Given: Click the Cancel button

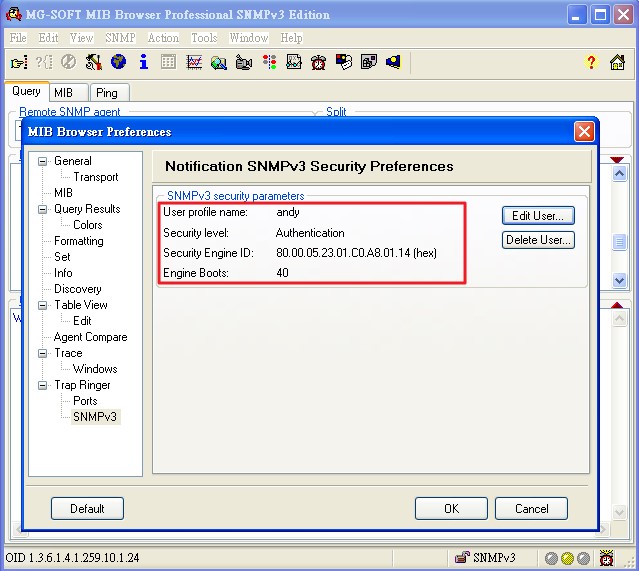Looking at the screenshot, I should coord(531,508).
